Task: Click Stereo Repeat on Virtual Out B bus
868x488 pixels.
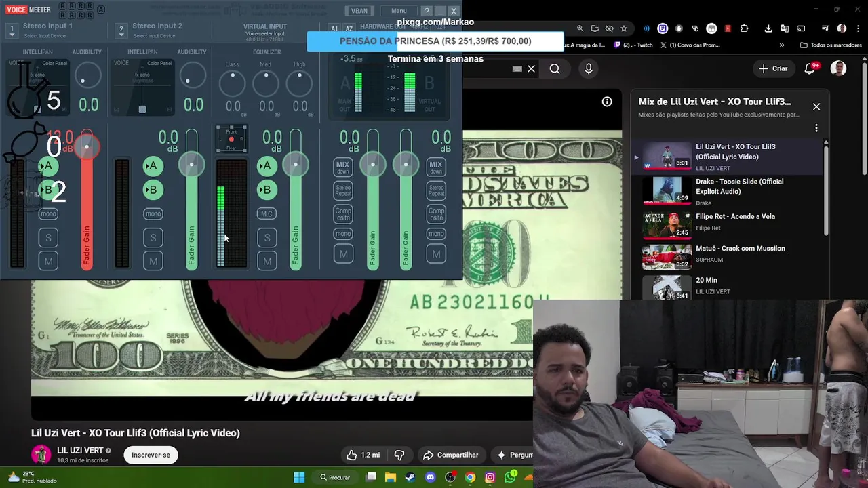Action: [x=436, y=190]
